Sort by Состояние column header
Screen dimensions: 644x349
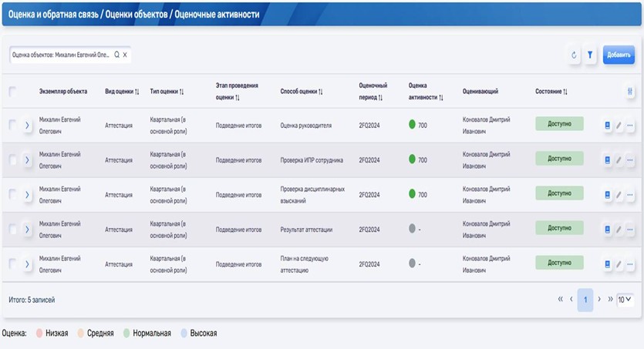point(551,92)
